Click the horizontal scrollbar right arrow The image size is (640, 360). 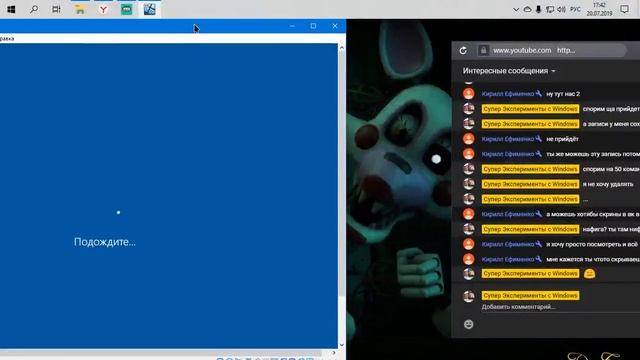333,353
